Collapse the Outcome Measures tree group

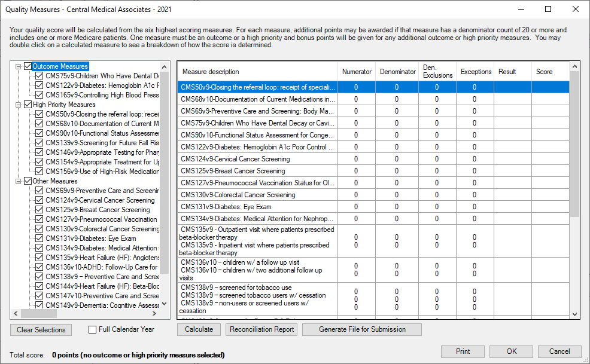click(x=19, y=66)
